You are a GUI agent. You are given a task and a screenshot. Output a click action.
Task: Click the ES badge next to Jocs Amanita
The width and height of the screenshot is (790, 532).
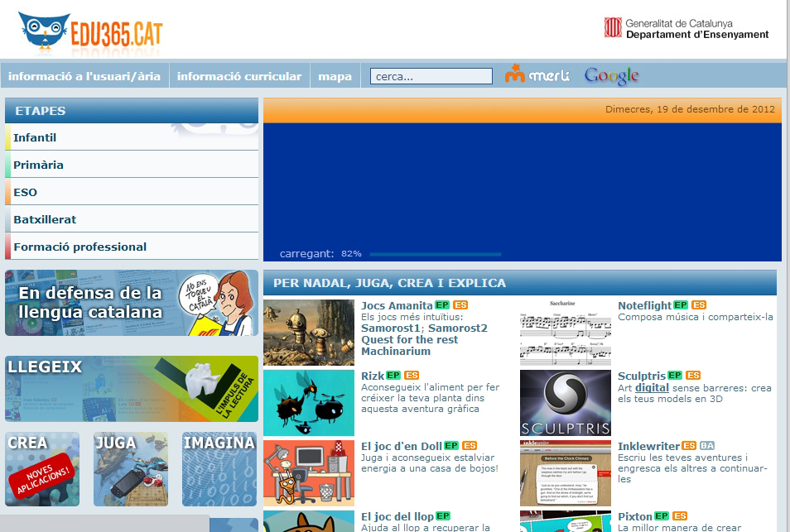click(460, 305)
